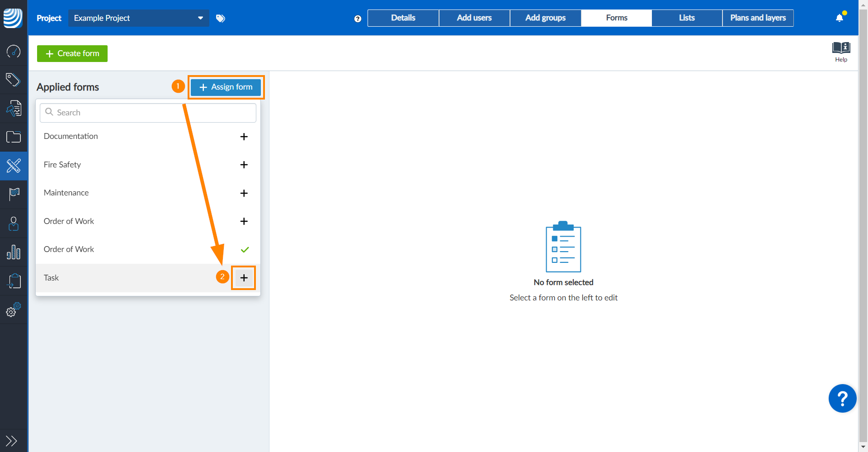
Task: Click the tags icon in left sidebar
Action: 14,80
